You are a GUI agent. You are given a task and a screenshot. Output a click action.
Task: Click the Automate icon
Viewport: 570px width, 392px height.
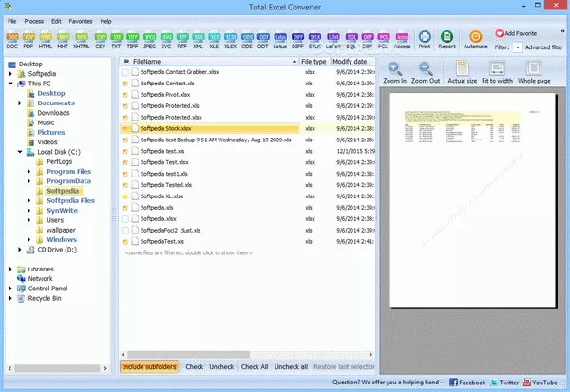475,37
